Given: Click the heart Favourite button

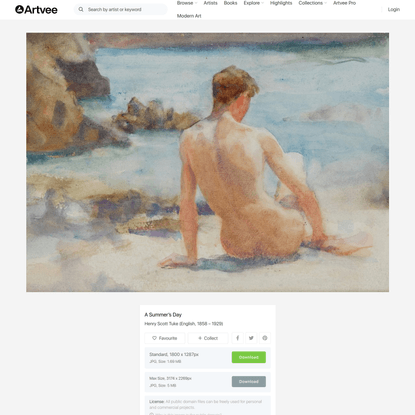Looking at the screenshot, I should (165, 338).
